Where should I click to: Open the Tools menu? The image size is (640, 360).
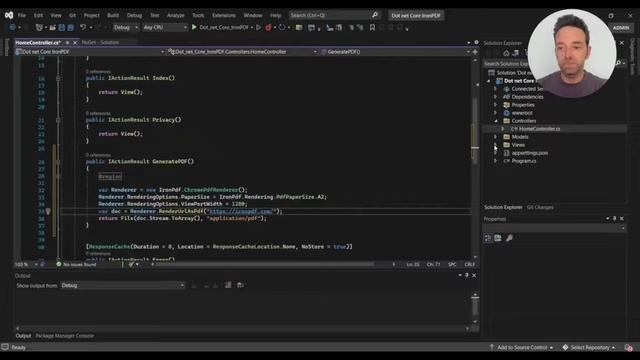(x=198, y=15)
